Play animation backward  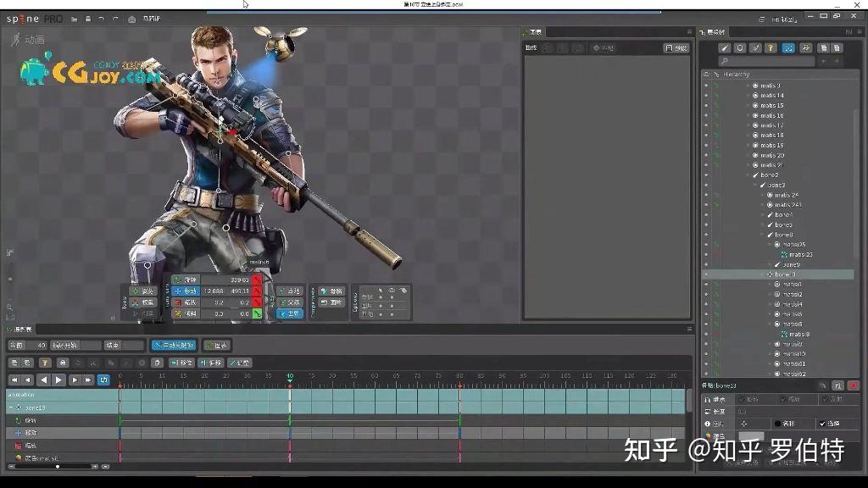(x=43, y=380)
